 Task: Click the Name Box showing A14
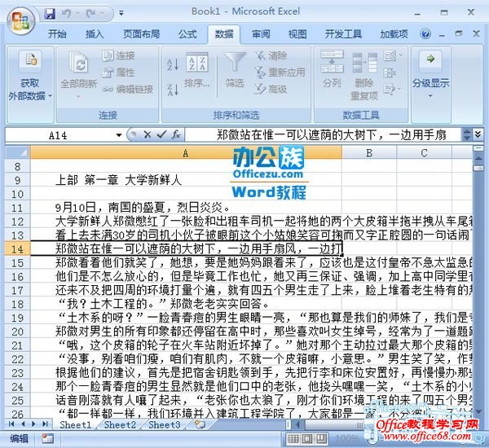coord(59,135)
